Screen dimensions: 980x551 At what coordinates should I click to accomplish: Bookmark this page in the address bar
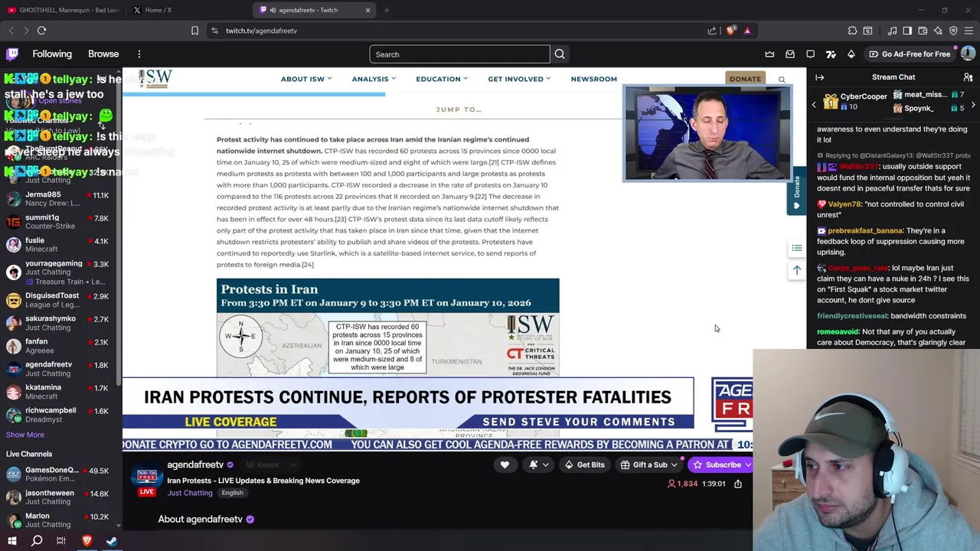(x=194, y=31)
